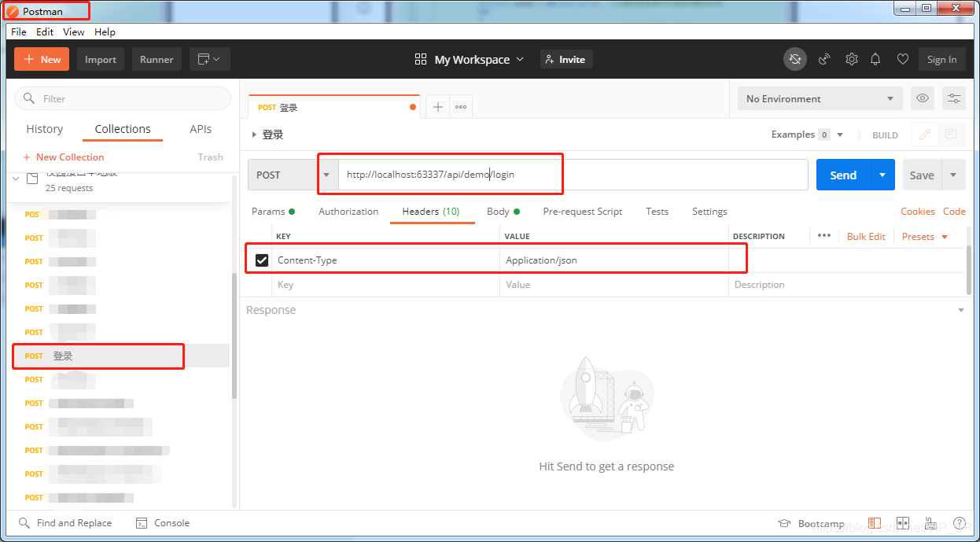The height and width of the screenshot is (542, 980).
Task: Click the pencil edit icon beside BUILD
Action: click(925, 135)
